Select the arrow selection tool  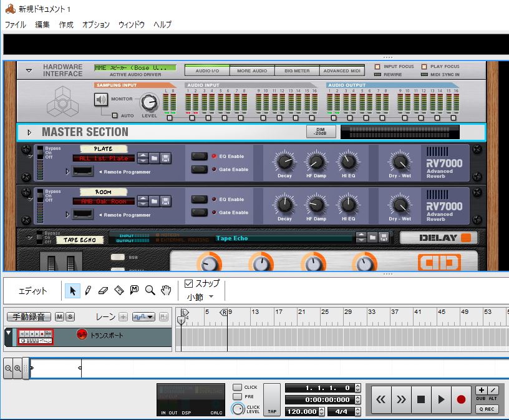[x=72, y=291]
